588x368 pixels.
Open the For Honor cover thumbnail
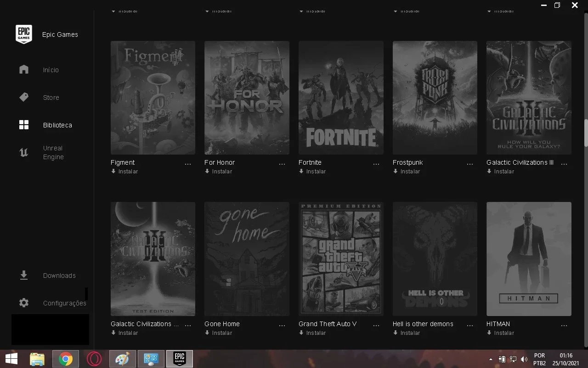247,98
